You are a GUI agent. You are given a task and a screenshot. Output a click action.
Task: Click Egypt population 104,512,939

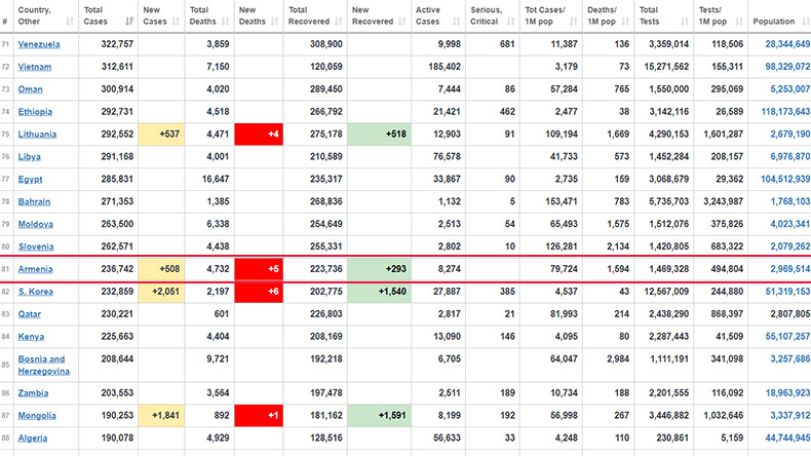[785, 179]
